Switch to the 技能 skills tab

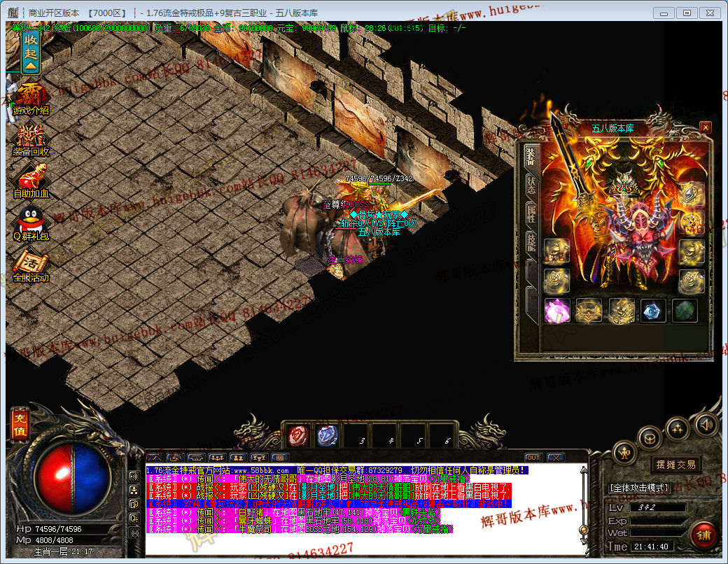pos(530,242)
